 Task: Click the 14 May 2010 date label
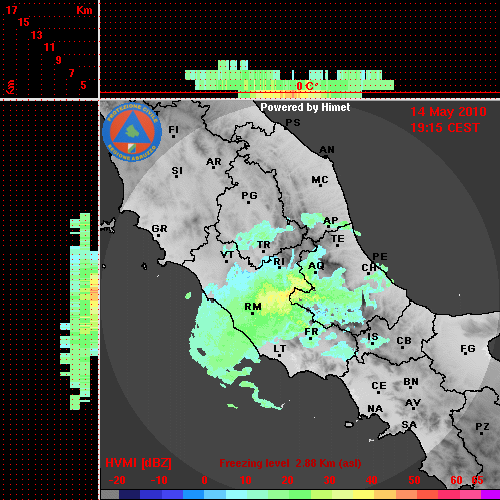(x=448, y=112)
